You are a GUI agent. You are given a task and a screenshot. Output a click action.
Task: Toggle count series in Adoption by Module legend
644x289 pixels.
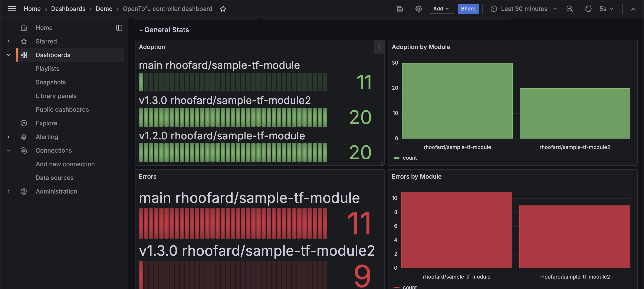coord(410,158)
